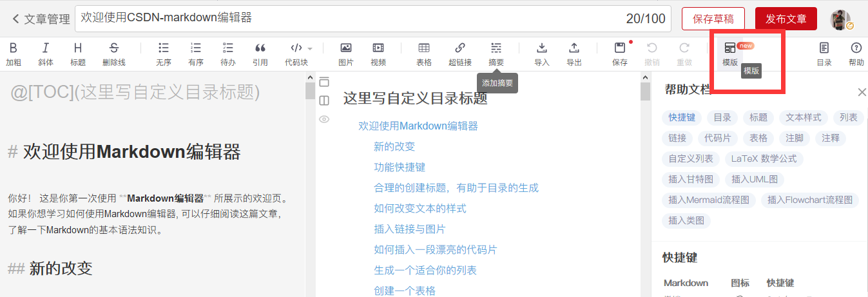Save the article (保存)

620,54
